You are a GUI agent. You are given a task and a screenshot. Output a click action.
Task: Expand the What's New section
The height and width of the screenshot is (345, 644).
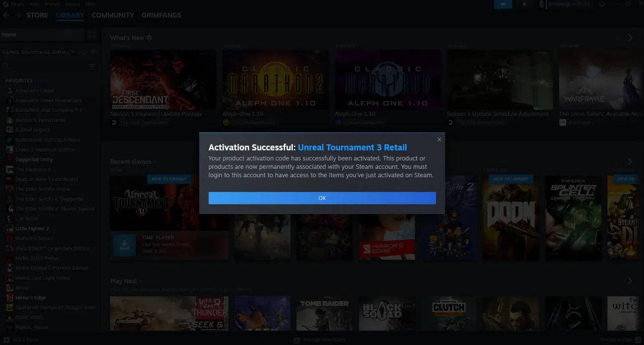coord(149,37)
